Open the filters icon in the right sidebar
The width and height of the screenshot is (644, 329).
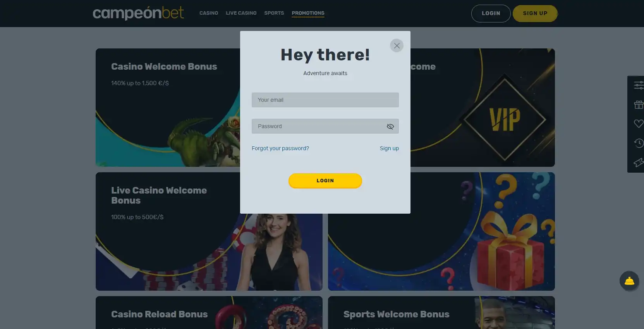[638, 85]
